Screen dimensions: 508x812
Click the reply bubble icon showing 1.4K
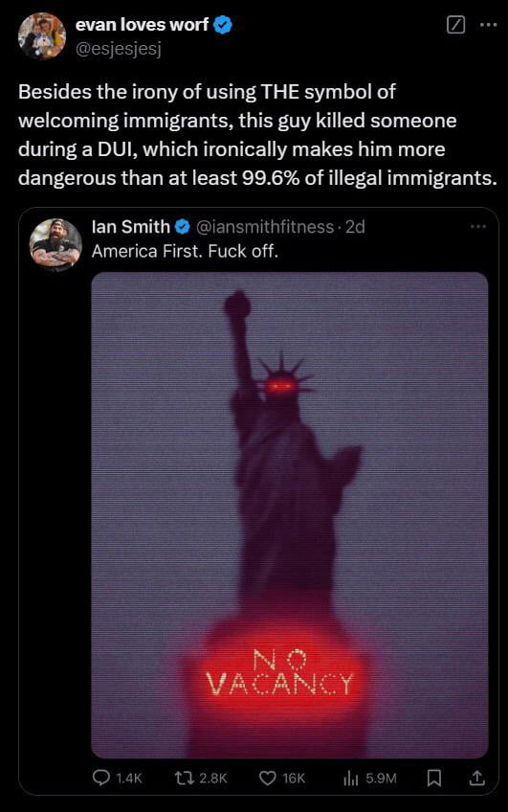click(100, 778)
